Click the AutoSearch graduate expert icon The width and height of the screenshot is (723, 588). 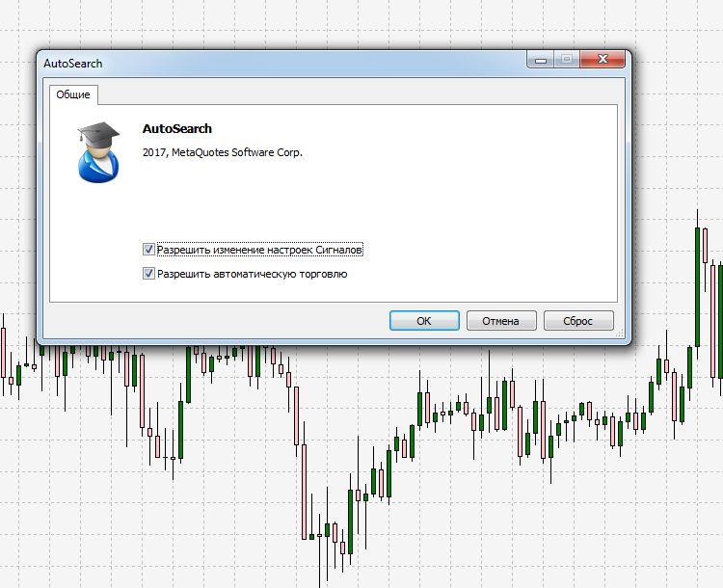pos(98,151)
